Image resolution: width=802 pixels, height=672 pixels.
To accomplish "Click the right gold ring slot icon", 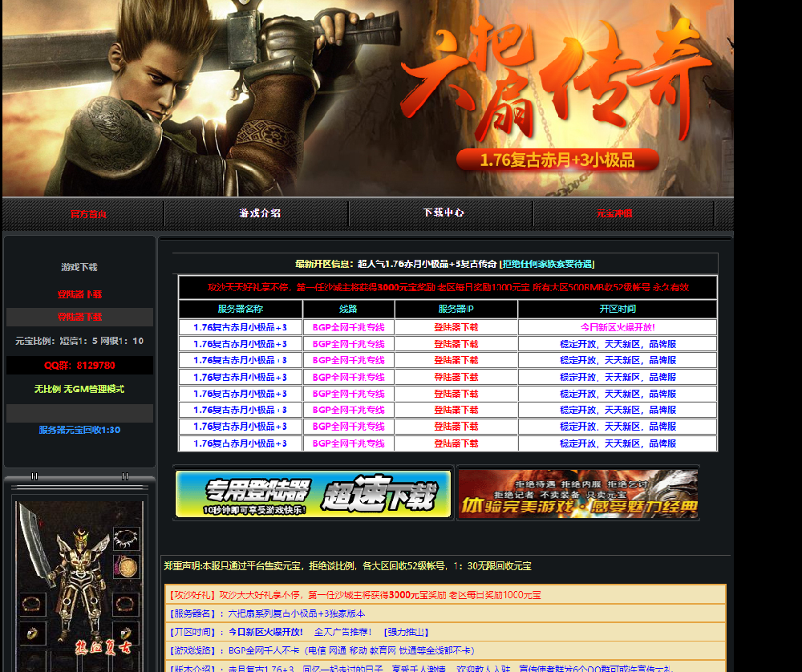I will [126, 634].
